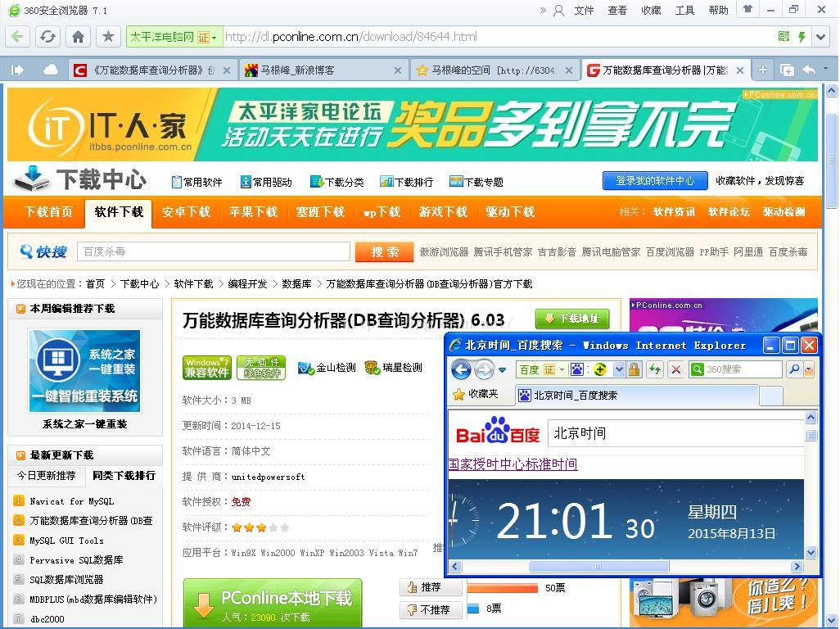Click the green 下载地址 button
Screen dimensions: 840x629
coord(572,319)
